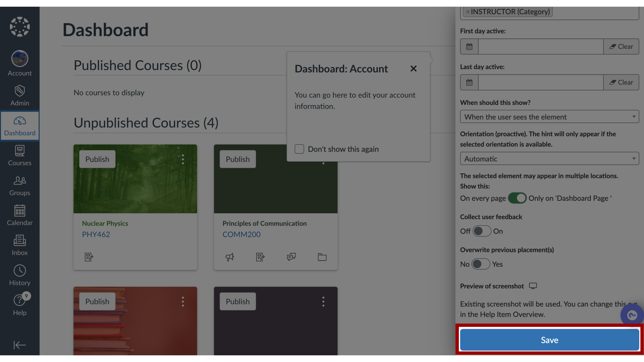Clear the Last day active date
The width and height of the screenshot is (644, 362).
[621, 82]
